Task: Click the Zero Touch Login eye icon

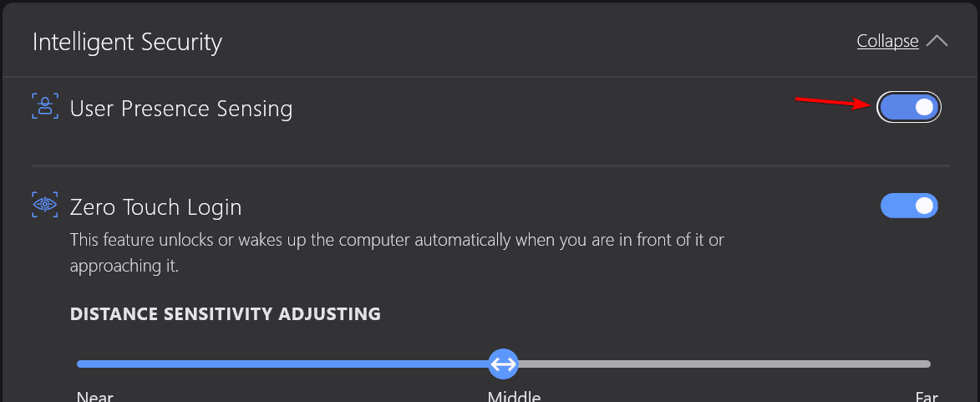Action: 44,205
